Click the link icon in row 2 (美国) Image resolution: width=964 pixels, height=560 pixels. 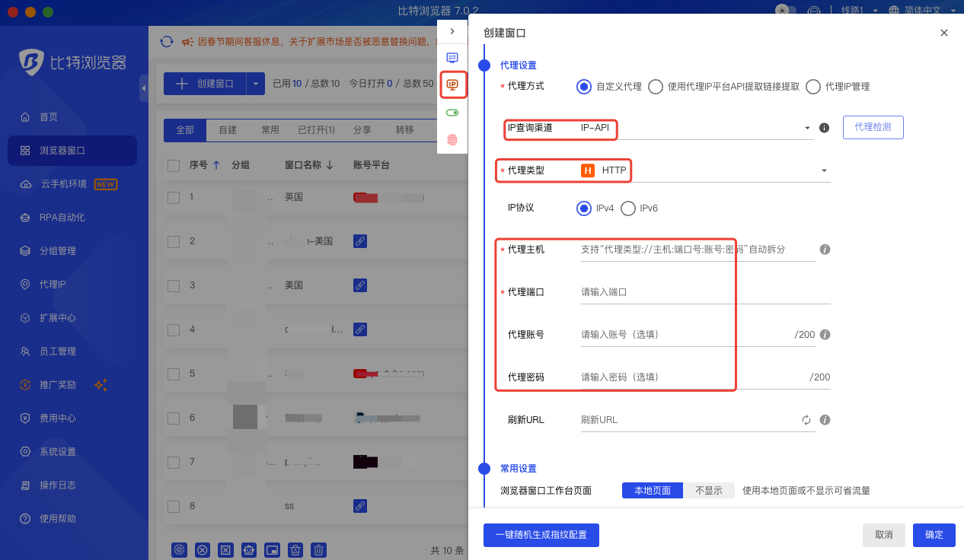pyautogui.click(x=360, y=241)
